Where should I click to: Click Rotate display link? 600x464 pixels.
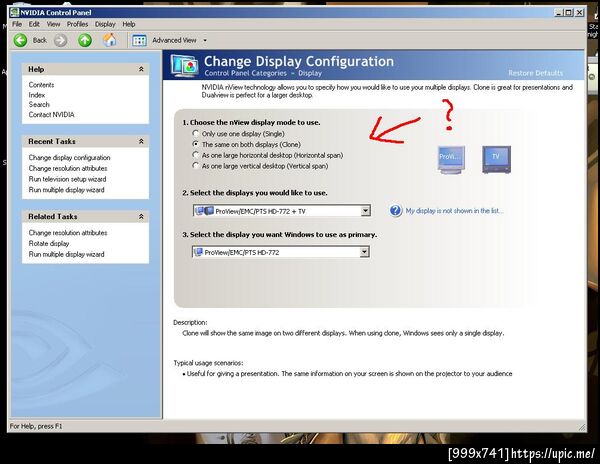pyautogui.click(x=49, y=243)
